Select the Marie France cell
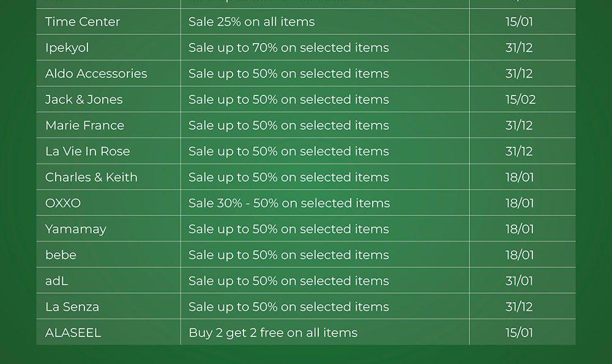Image resolution: width=612 pixels, height=364 pixels. [84, 125]
